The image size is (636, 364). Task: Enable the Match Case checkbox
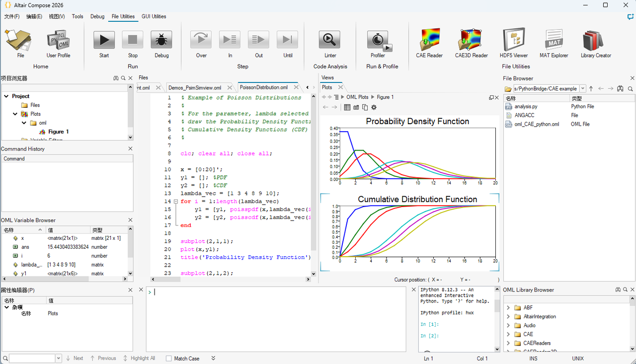click(x=169, y=359)
